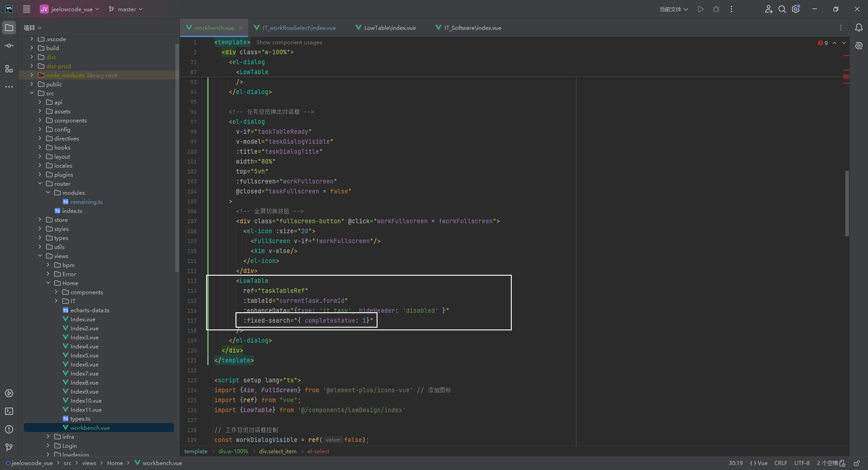The image size is (868, 470).
Task: Expand the store folder
Action: coord(40,220)
